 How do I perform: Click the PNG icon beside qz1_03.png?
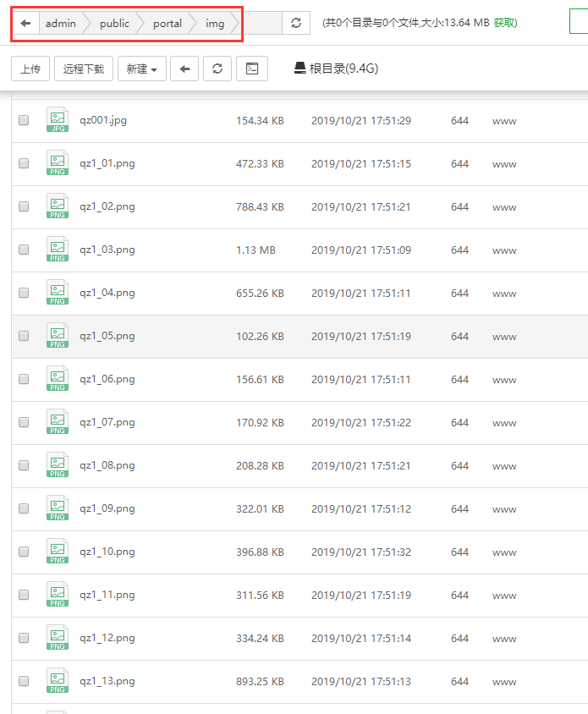[58, 250]
